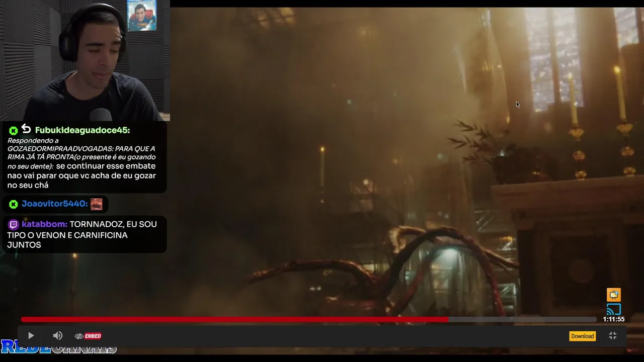Click the Kick badge next to Joaovitor5440
This screenshot has width=644, height=362.
(x=14, y=204)
